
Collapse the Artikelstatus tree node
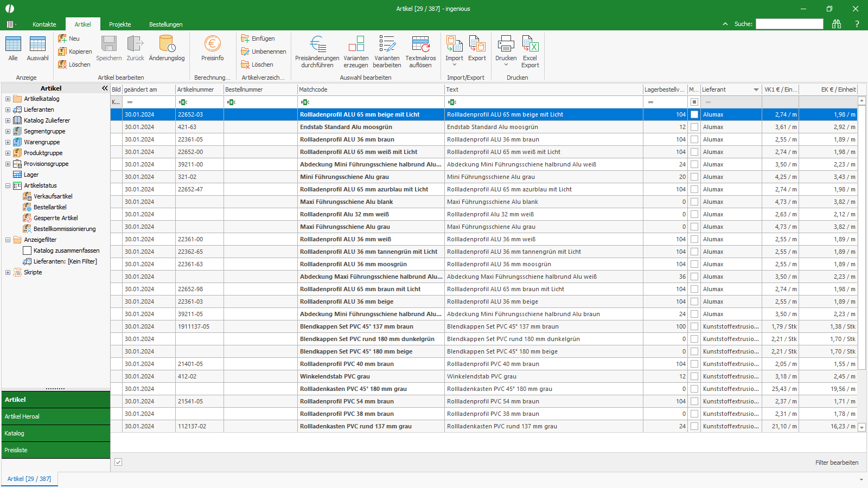point(8,185)
